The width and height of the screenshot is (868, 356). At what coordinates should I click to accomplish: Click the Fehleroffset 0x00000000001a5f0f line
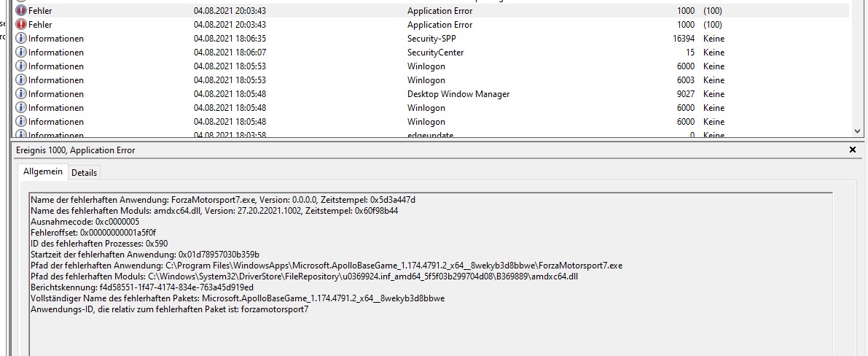93,232
